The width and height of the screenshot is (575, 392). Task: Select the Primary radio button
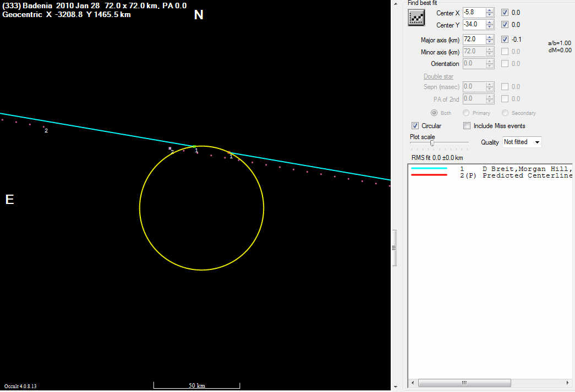[x=466, y=113]
